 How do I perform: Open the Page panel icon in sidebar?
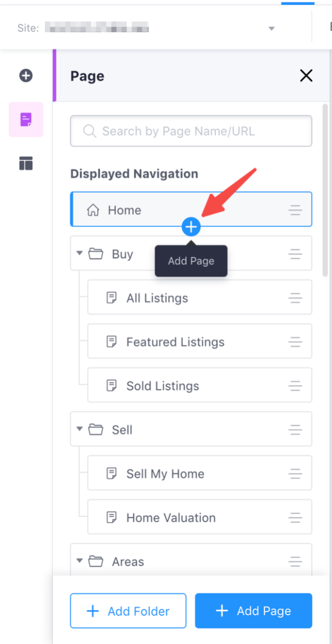[26, 120]
